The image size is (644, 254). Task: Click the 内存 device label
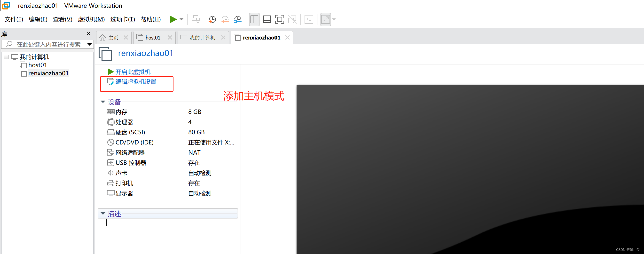coord(121,112)
